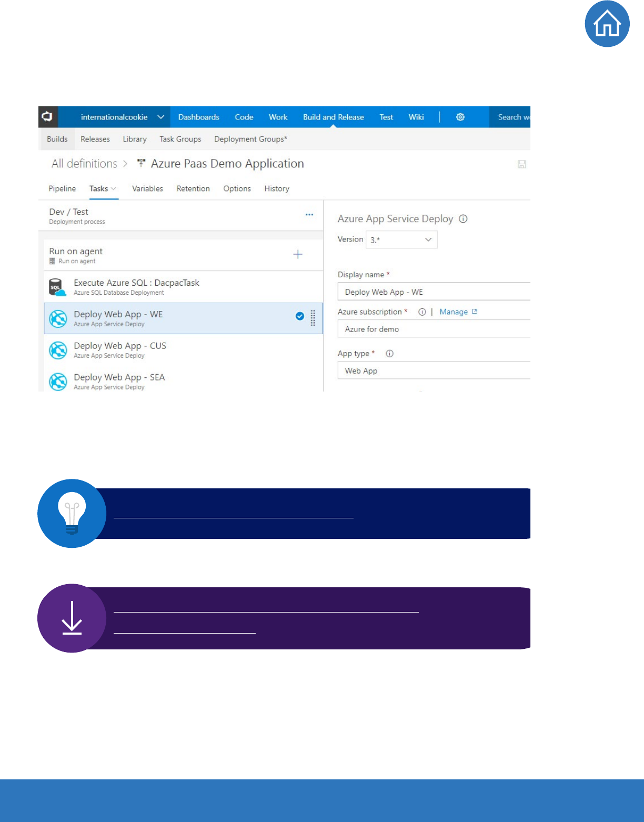This screenshot has height=822, width=644.
Task: Click the home icon in blue circle
Action: (607, 24)
